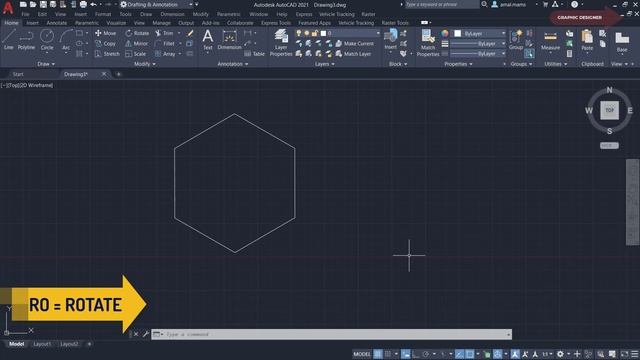This screenshot has width=640, height=360.
Task: Select the Circle tool
Action: (x=47, y=40)
